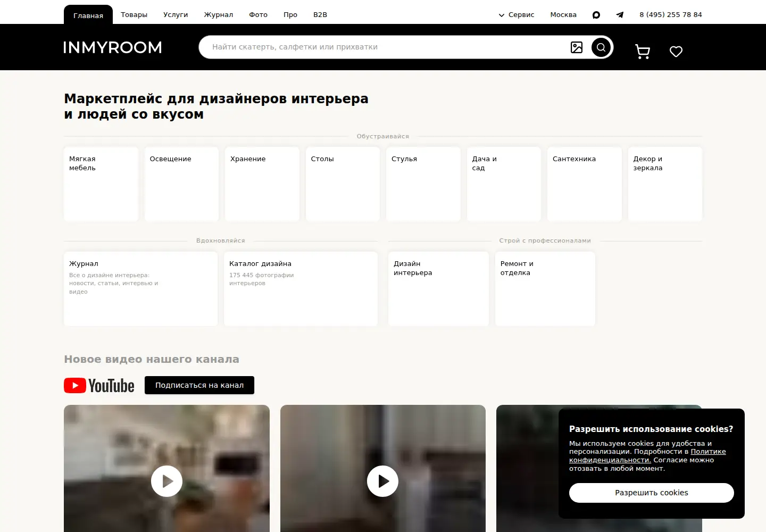Open Про menu item

290,15
